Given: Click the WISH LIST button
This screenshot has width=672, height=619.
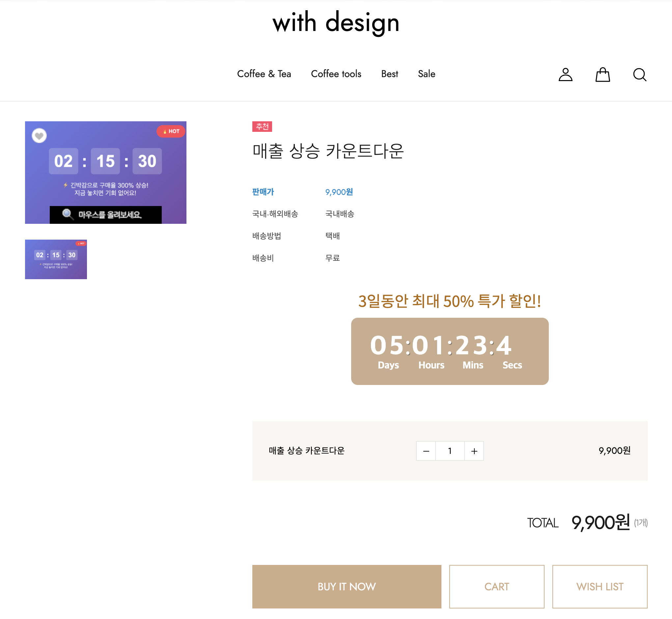Looking at the screenshot, I should tap(599, 586).
